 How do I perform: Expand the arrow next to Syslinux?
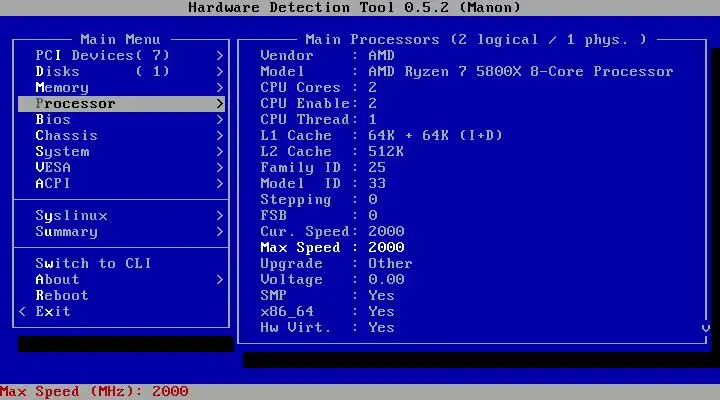[x=219, y=216]
